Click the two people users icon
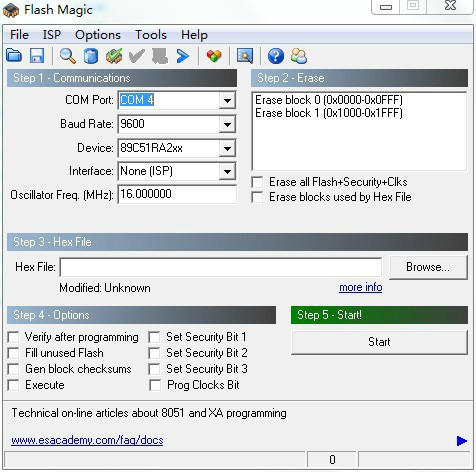This screenshot has height=472, width=476. [x=299, y=56]
